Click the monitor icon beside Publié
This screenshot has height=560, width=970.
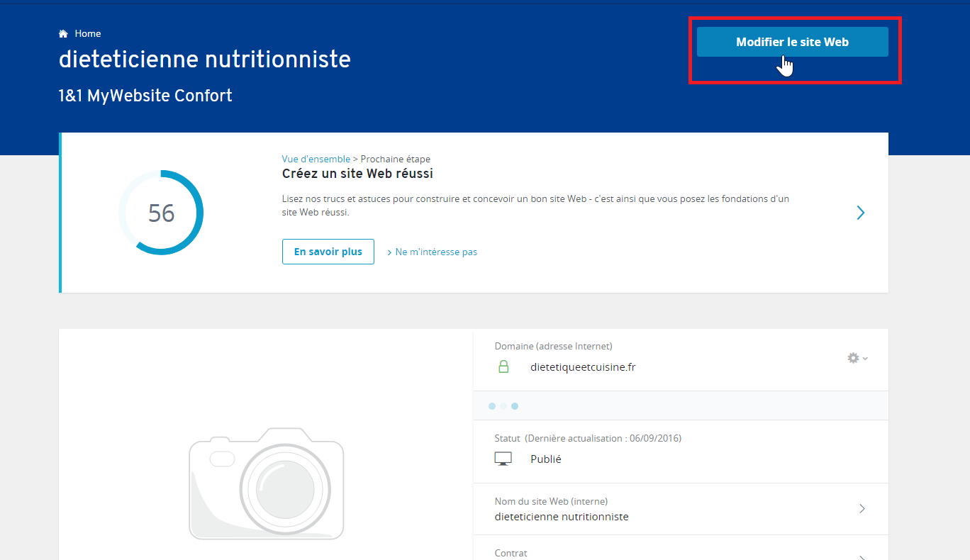pos(503,459)
